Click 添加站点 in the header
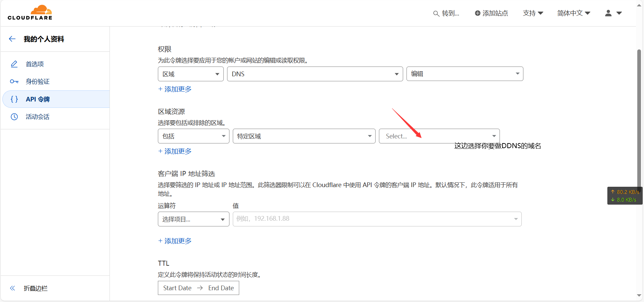This screenshot has width=644, height=302. pos(491,13)
